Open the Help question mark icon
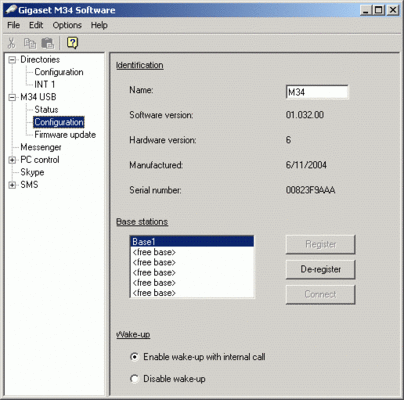The image size is (404, 400). (72, 43)
